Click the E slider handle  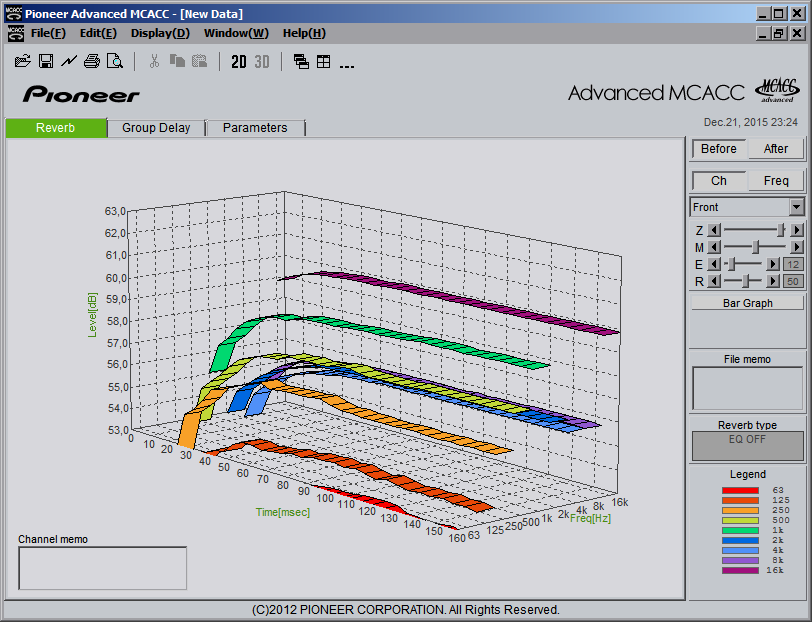click(731, 264)
